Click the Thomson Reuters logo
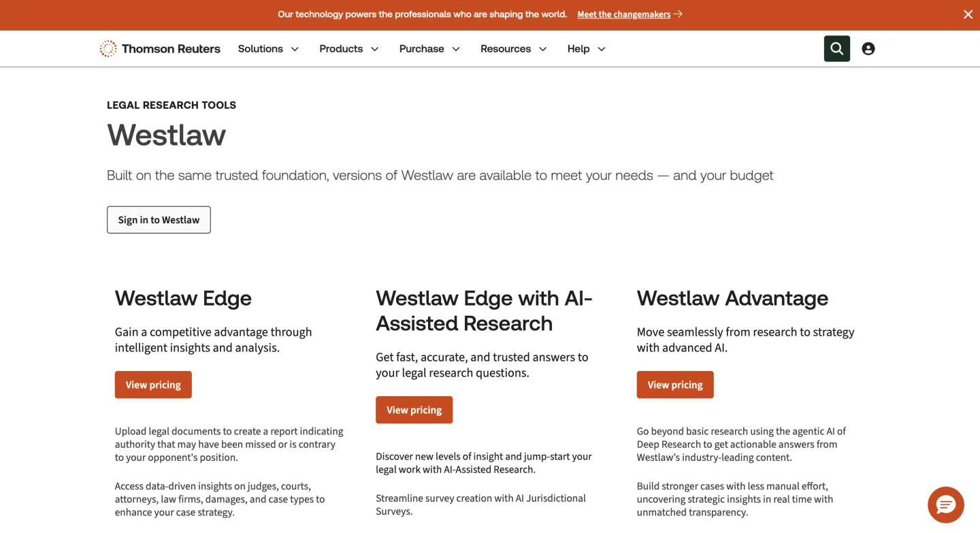 pyautogui.click(x=160, y=48)
